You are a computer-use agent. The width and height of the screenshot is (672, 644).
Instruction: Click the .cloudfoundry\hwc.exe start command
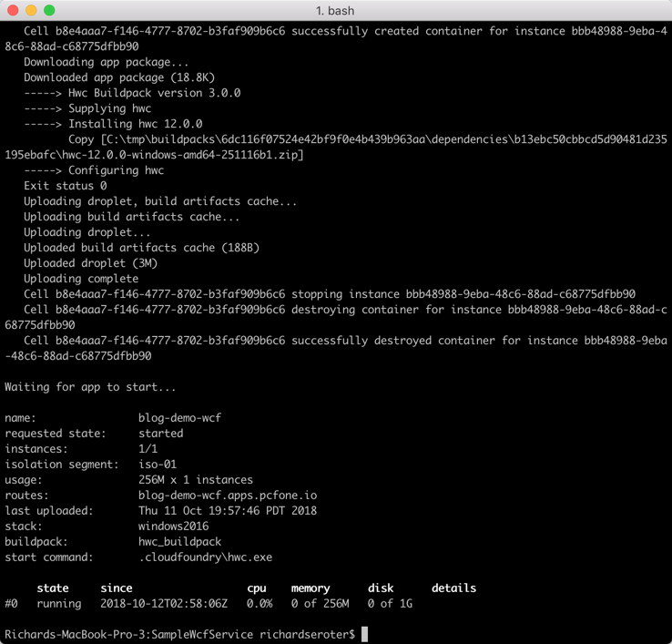point(205,557)
